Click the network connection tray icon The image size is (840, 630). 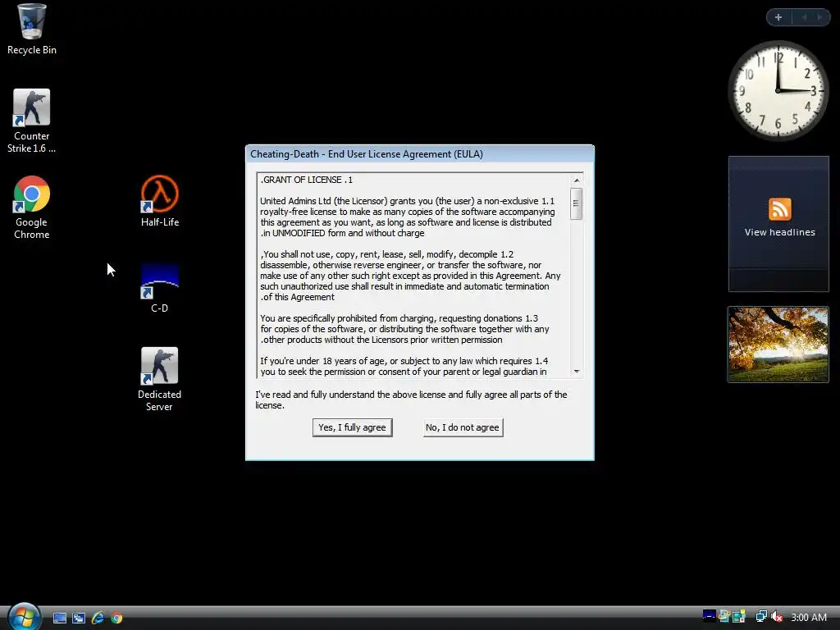tap(760, 617)
